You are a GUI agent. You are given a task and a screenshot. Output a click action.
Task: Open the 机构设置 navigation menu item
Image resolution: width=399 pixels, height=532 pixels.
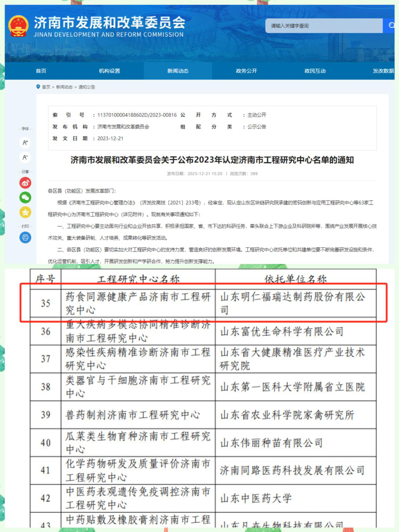[109, 71]
